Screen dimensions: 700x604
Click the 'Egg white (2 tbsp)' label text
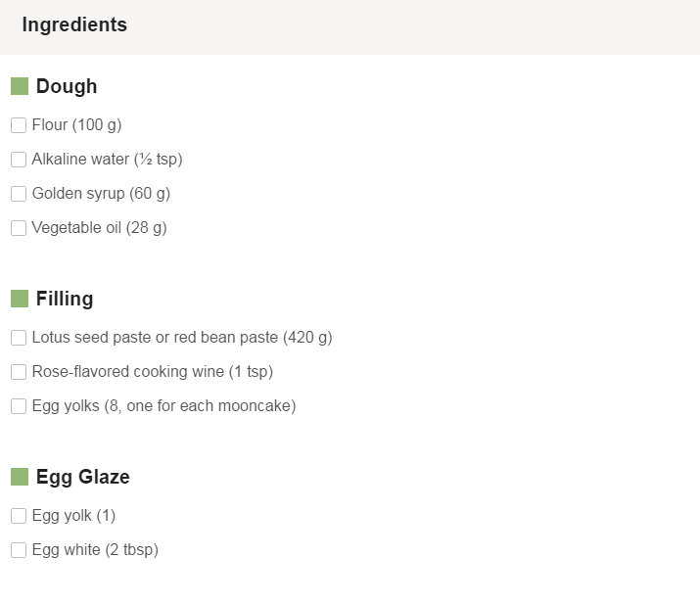(x=95, y=550)
